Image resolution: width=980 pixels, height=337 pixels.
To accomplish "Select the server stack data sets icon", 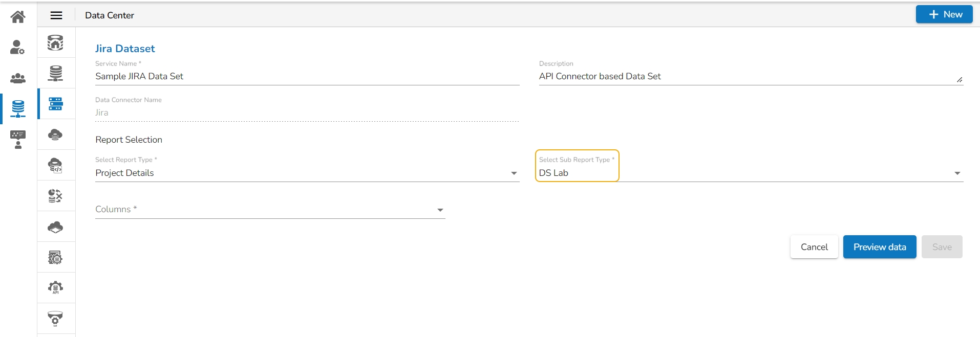I will [56, 104].
